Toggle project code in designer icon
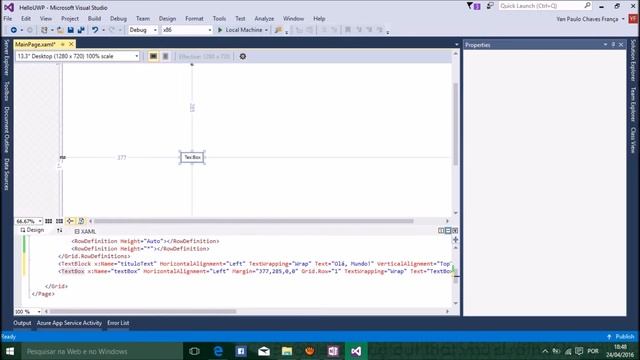Viewport: 640px width, 360px height. pyautogui.click(x=81, y=221)
